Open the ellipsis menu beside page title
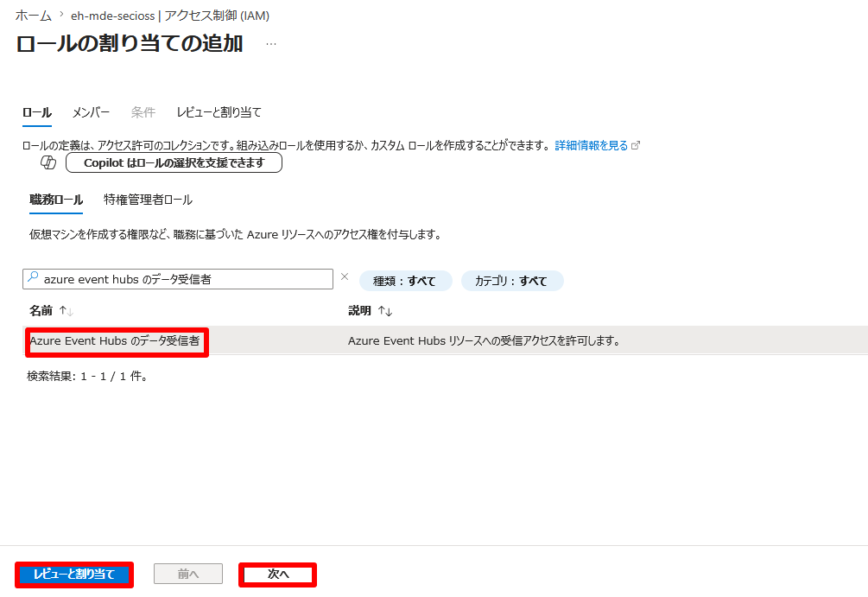 (270, 44)
